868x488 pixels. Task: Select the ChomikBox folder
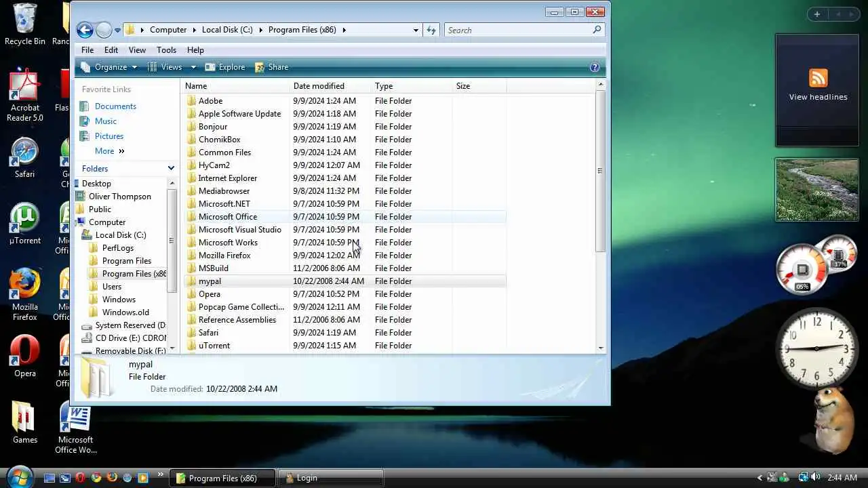point(219,140)
